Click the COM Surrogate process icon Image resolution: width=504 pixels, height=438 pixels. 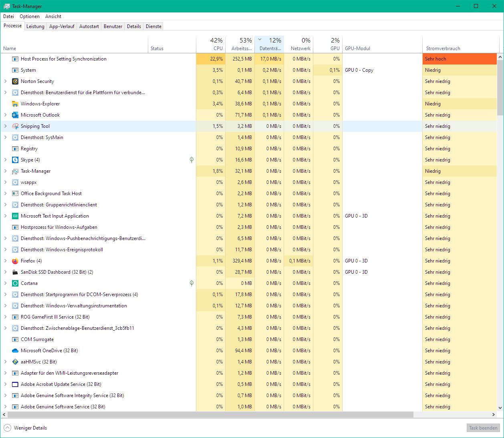(15, 339)
